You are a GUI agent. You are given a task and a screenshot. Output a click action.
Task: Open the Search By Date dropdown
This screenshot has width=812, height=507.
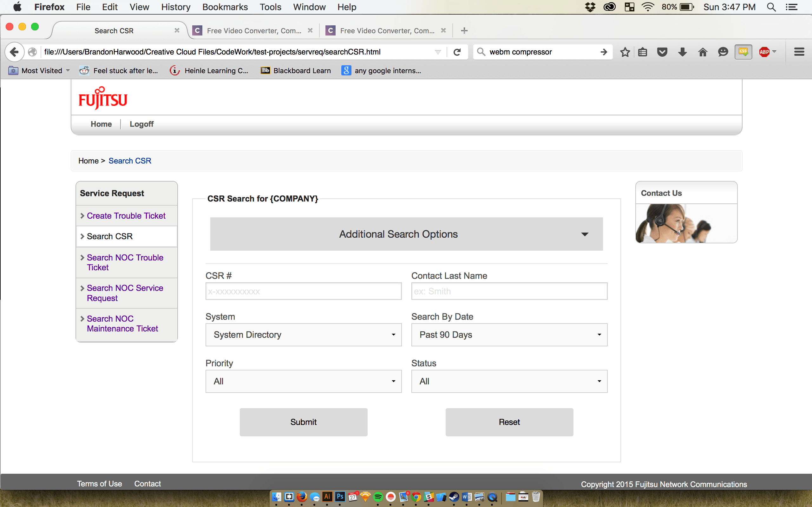(509, 335)
